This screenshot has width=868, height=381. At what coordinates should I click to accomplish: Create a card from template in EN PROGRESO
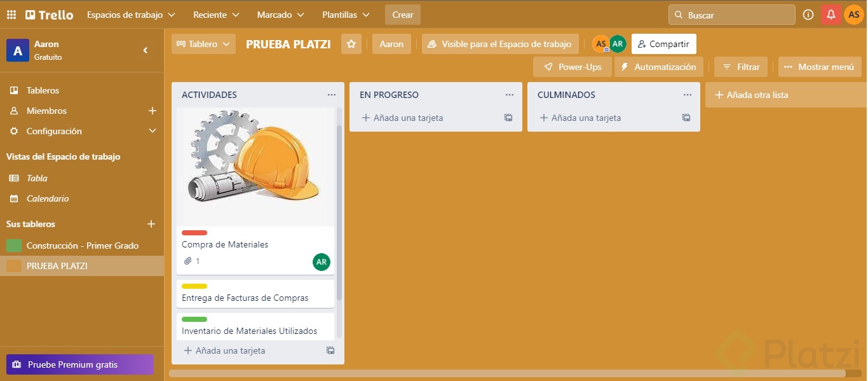(x=508, y=118)
